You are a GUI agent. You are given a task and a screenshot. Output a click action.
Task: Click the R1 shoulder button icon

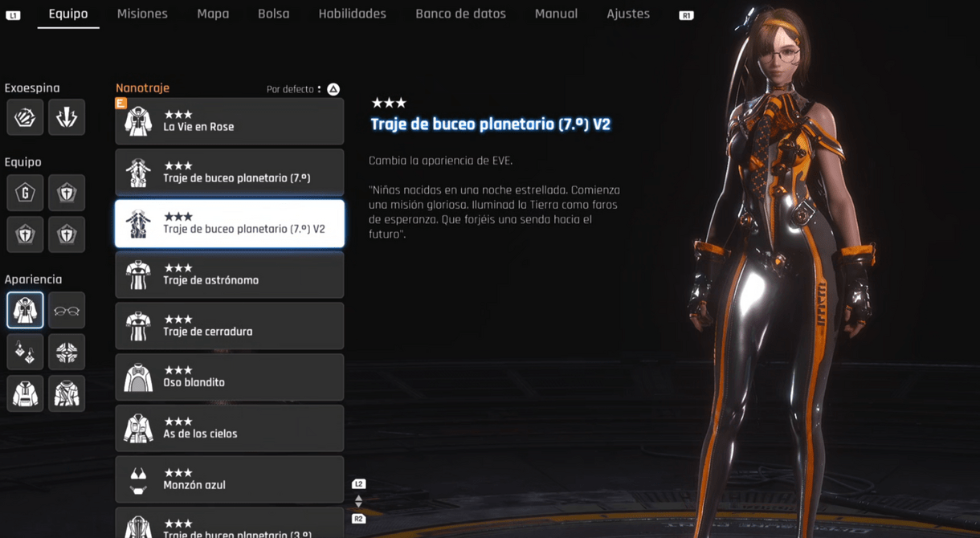point(686,15)
